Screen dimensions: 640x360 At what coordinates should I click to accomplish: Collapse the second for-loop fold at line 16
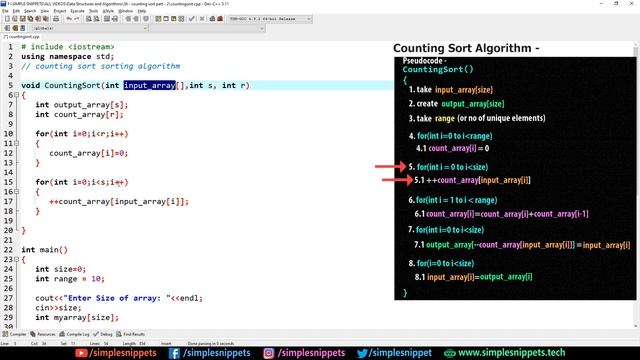pyautogui.click(x=16, y=191)
